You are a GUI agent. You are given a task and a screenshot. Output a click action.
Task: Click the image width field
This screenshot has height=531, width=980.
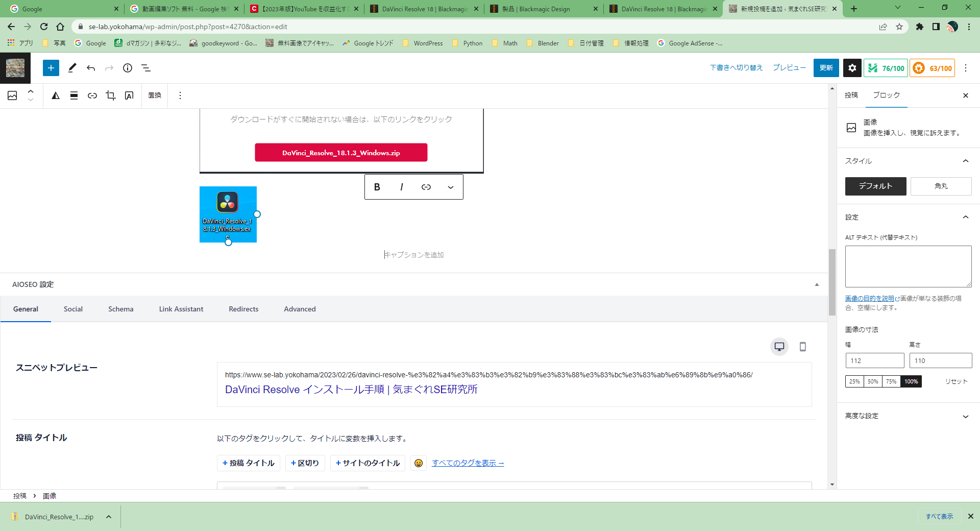point(875,360)
